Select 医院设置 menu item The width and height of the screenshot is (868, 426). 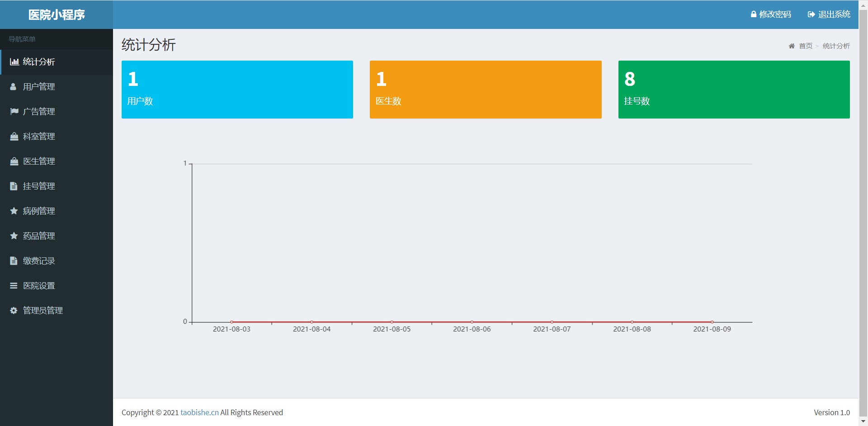[x=57, y=286]
